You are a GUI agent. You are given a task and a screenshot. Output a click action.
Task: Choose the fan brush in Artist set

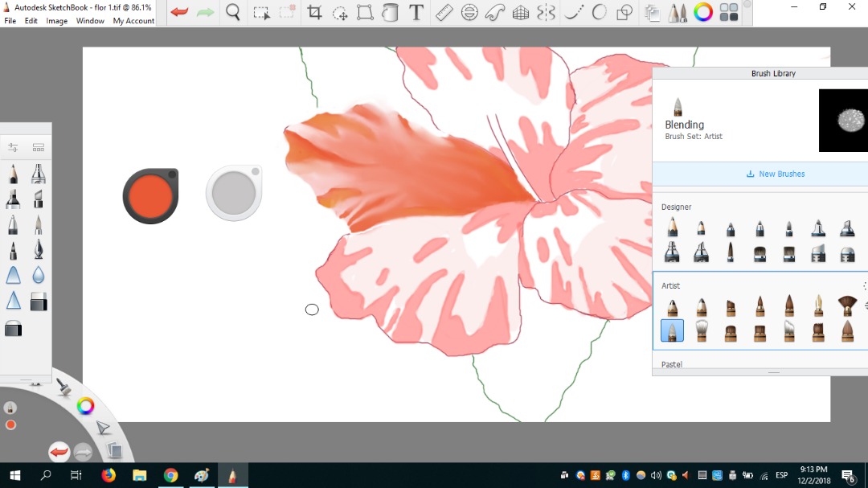pos(847,306)
